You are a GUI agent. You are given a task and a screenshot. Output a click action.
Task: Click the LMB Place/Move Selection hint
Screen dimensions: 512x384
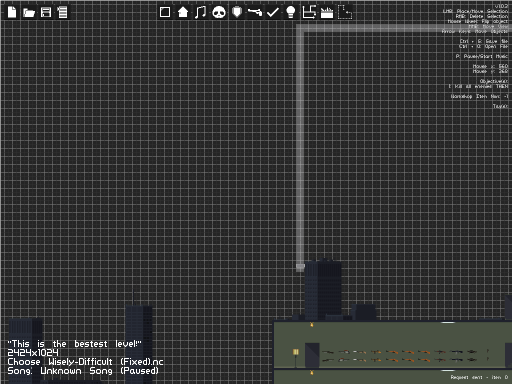click(476, 11)
